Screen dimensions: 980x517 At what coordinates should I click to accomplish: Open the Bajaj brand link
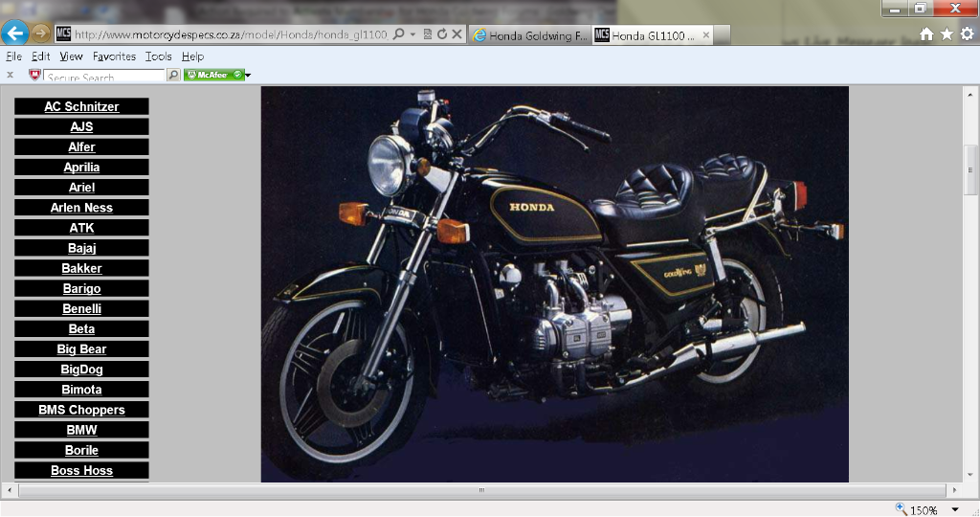82,248
